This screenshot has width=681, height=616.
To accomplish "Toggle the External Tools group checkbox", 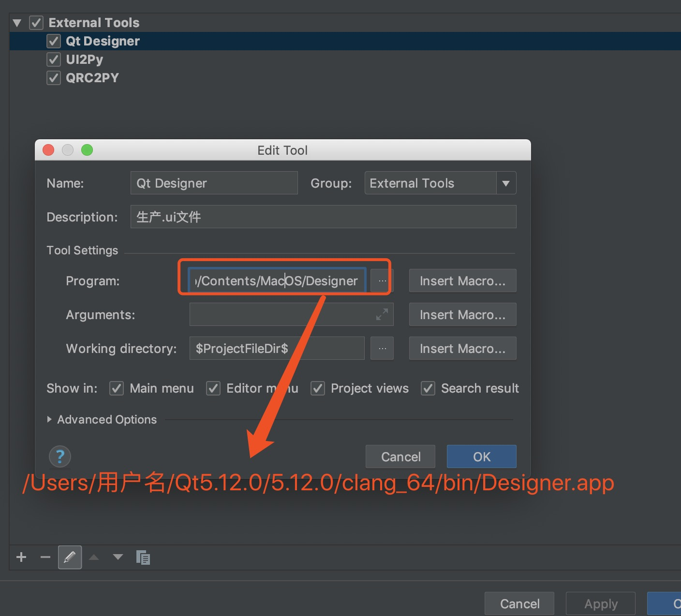I will coord(36,23).
